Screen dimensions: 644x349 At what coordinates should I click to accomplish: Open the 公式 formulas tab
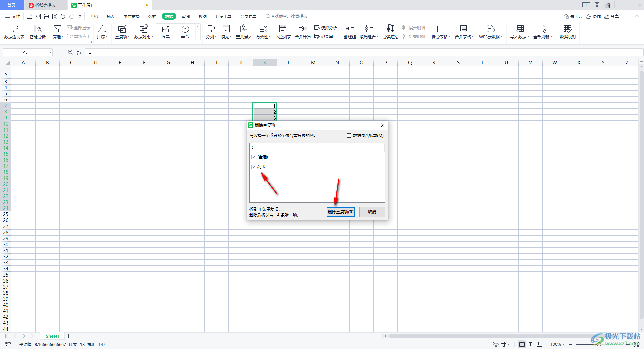(152, 16)
